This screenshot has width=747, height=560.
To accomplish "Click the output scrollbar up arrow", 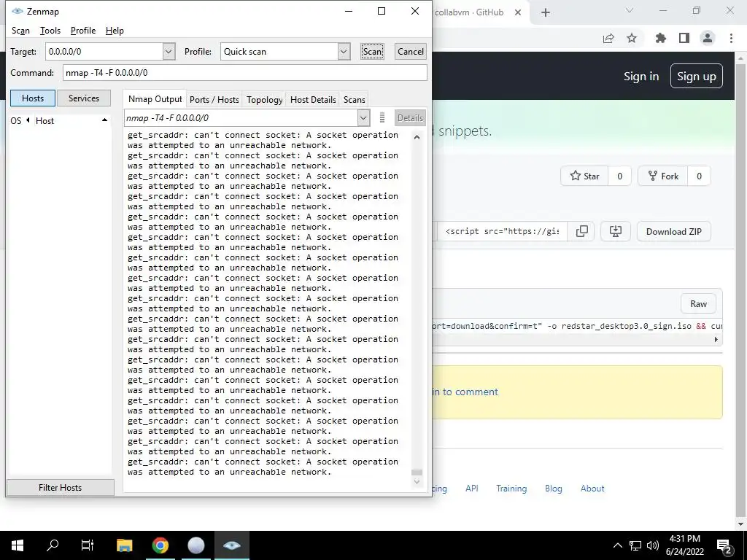I will (x=417, y=137).
